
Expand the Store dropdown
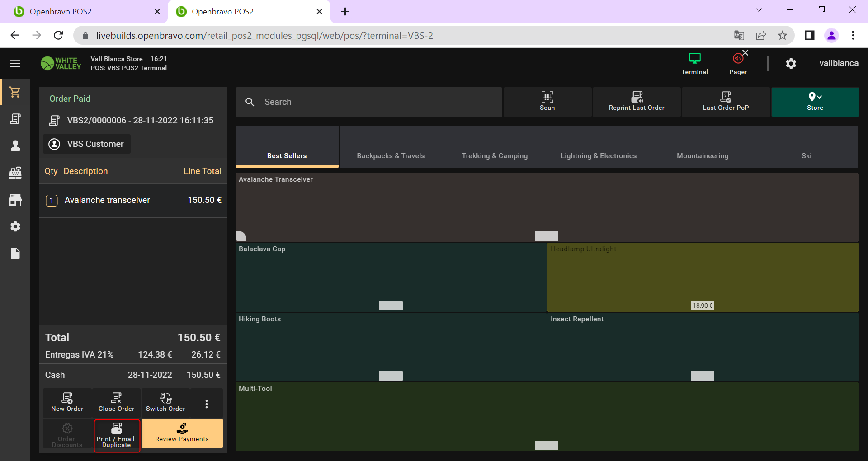click(815, 102)
